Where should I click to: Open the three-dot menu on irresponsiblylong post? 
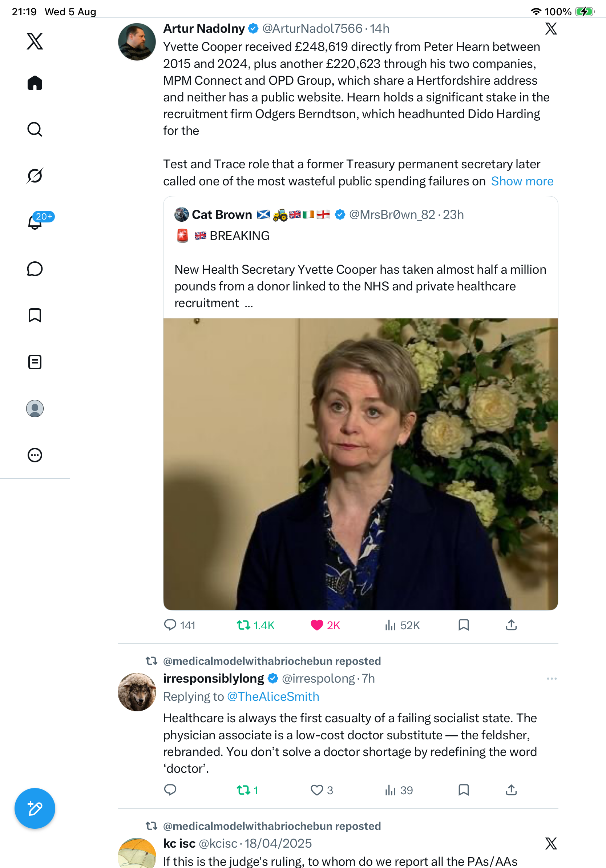pyautogui.click(x=552, y=679)
